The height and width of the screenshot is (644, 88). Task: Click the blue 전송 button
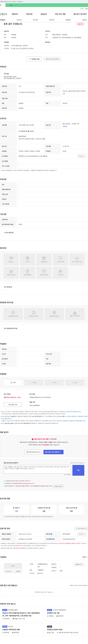click(x=78, y=470)
